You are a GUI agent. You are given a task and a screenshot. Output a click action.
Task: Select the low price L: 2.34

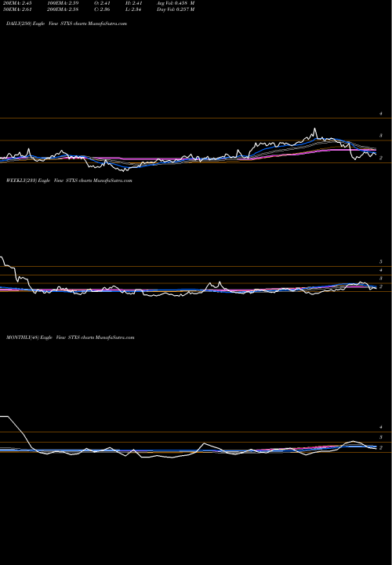(133, 9)
